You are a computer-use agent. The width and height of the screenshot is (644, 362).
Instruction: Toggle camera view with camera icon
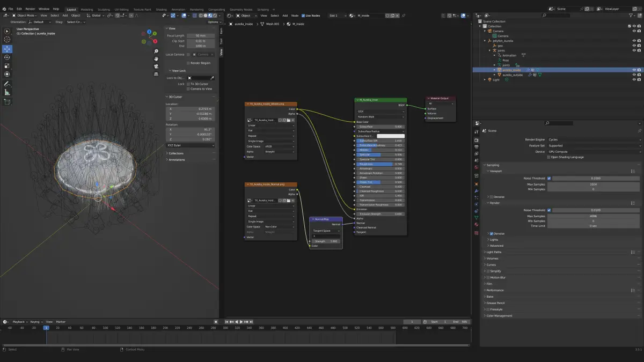[x=156, y=67]
